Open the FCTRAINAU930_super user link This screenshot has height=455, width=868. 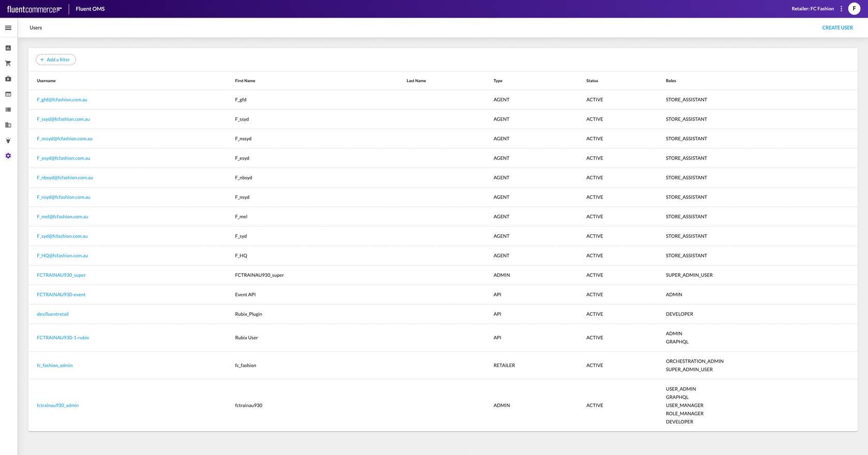(61, 275)
